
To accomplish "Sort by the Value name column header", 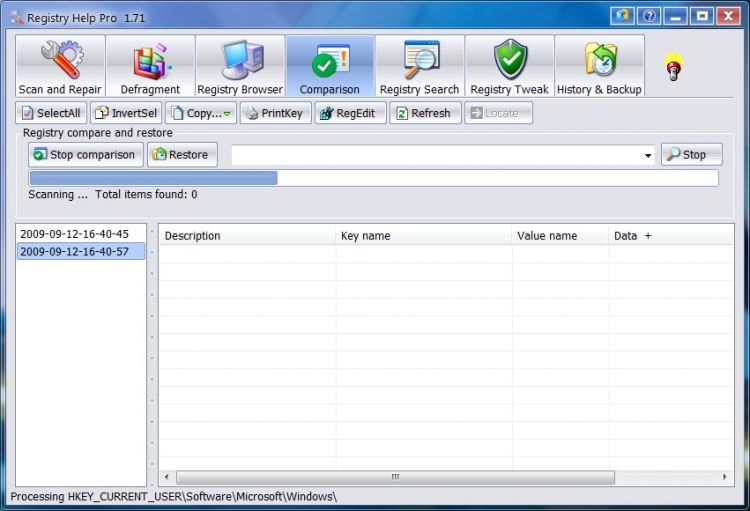I will [560, 235].
